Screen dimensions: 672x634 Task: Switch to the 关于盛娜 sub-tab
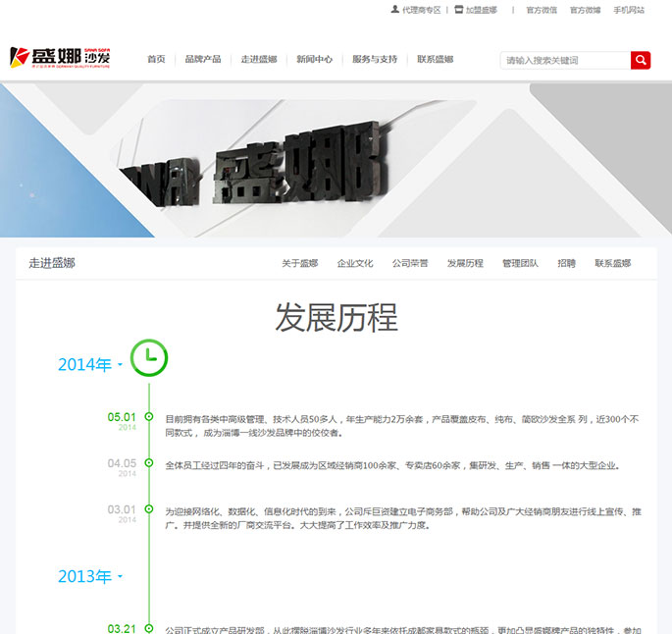[x=300, y=263]
